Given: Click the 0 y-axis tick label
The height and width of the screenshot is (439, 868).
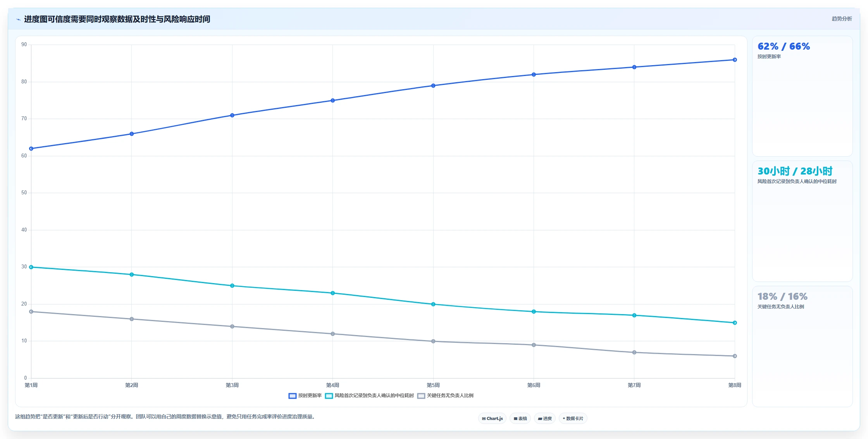Looking at the screenshot, I should 26,378.
